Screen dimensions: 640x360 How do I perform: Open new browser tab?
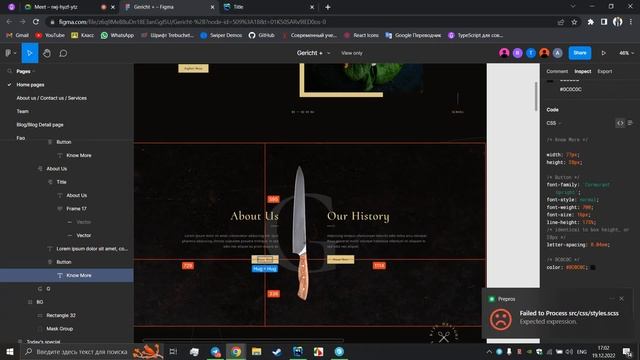328,7
